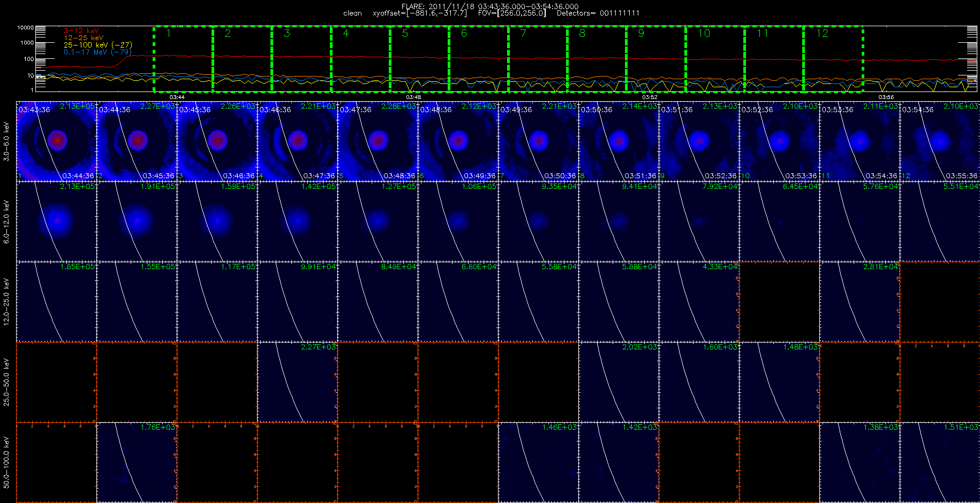Select time interval box 8 in light curve
The image size is (980, 503).
tap(597, 59)
